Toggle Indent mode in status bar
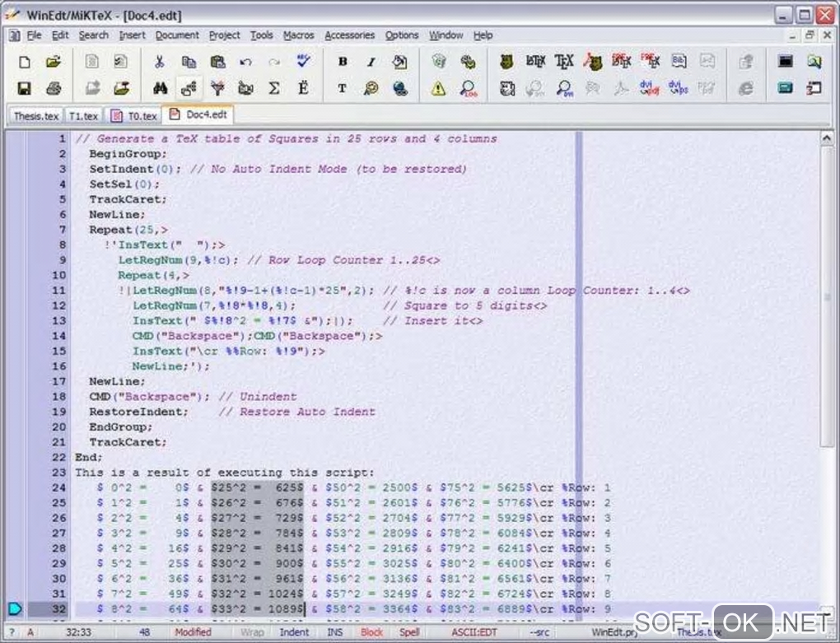This screenshot has height=643, width=840. pyautogui.click(x=294, y=632)
